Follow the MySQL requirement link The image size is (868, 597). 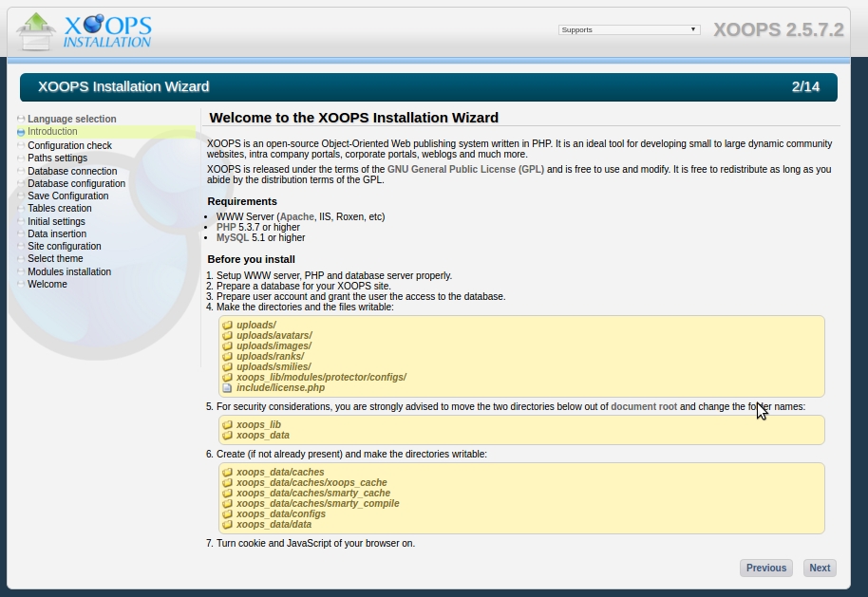(233, 238)
